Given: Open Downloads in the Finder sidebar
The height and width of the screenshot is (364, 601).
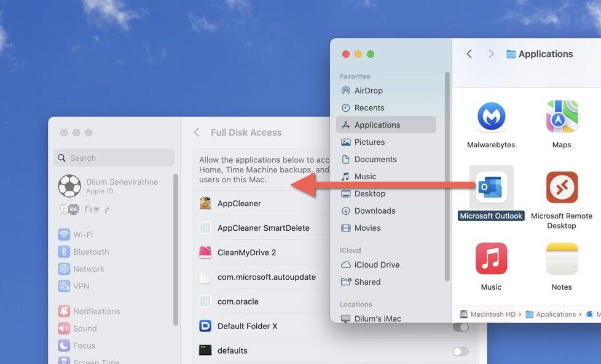Looking at the screenshot, I should tap(368, 211).
